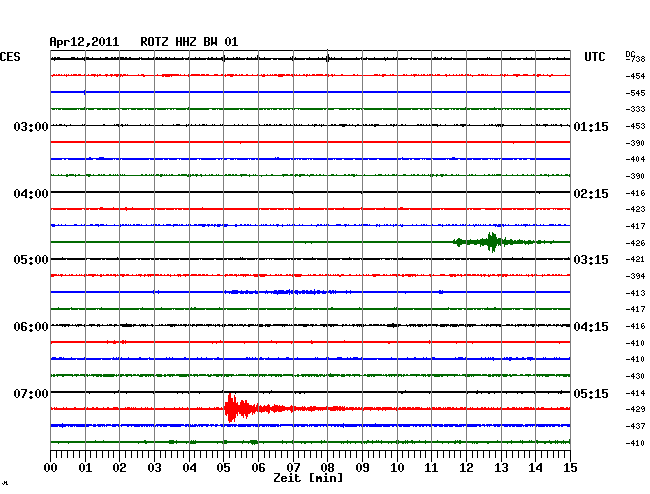Click the DC offset value -453
This screenshot has height=494, width=650.
(635, 126)
